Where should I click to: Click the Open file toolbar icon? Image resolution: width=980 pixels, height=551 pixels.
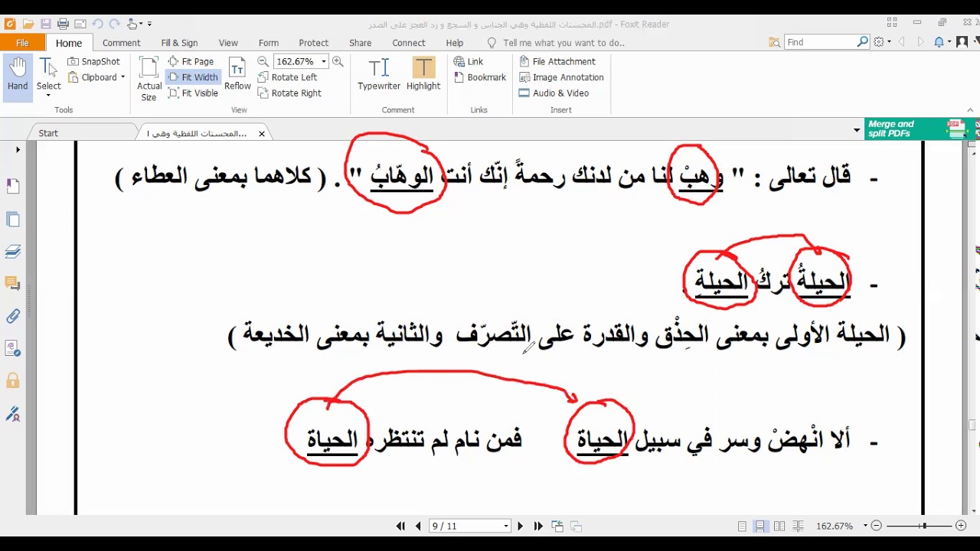point(28,24)
